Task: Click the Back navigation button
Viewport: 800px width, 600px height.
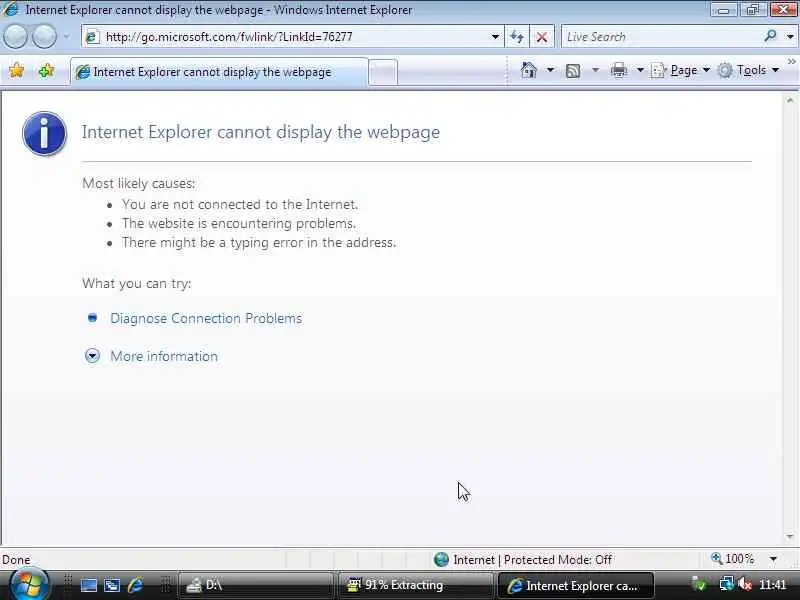Action: coord(15,37)
